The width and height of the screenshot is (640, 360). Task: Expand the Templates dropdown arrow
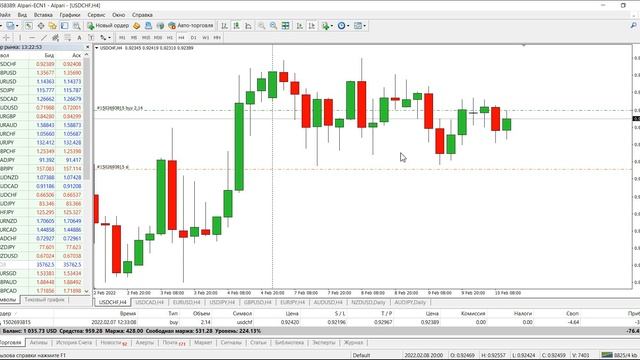[x=364, y=26]
